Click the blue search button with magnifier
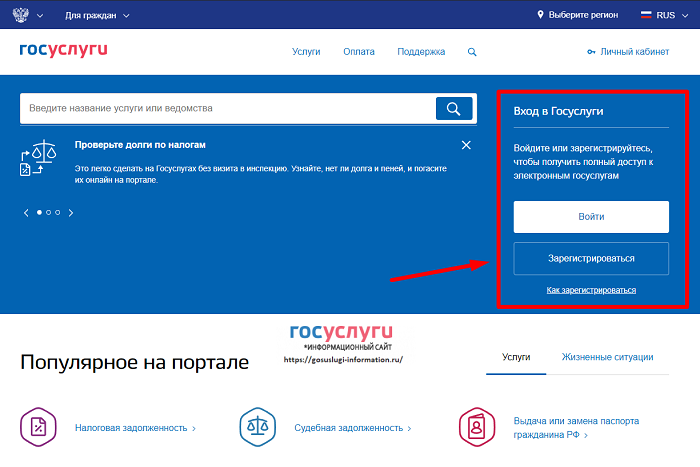 tap(454, 108)
